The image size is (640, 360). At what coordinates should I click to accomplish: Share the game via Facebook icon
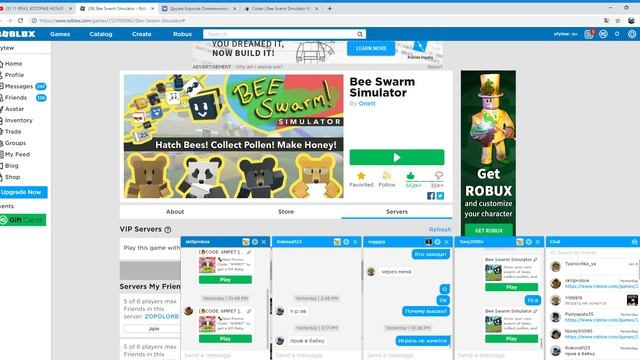(x=431, y=196)
